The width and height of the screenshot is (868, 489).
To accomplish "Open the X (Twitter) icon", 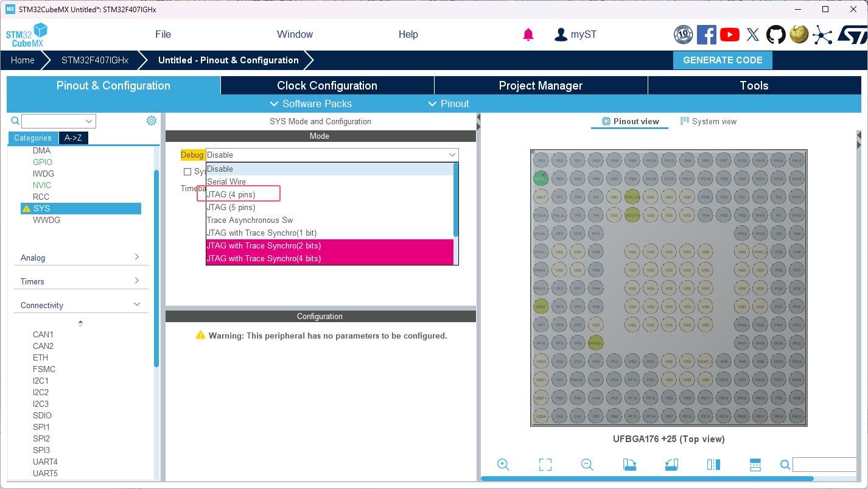I will [753, 35].
